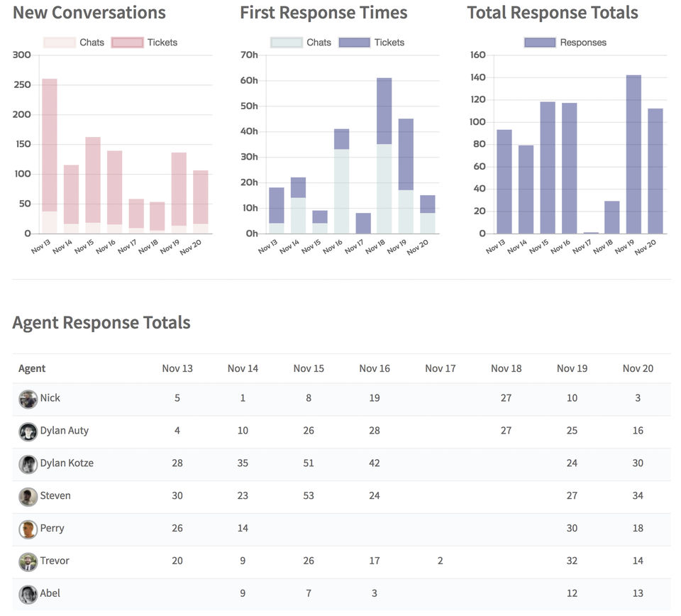Click Nov 19 bar in Total Response Totals
The width and height of the screenshot is (681, 616).
click(x=633, y=155)
